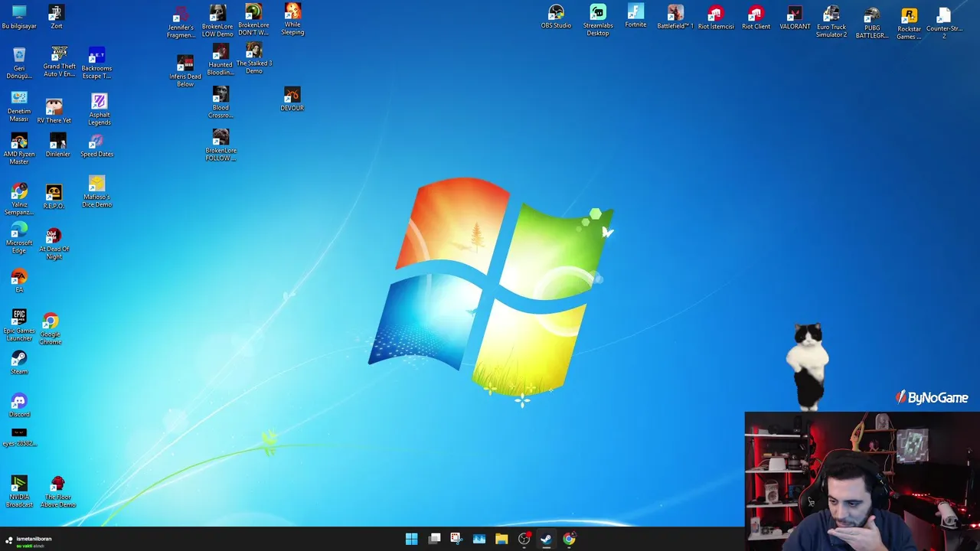Select the Grand Theft Auto V shortcut
This screenshot has width=980, height=551.
(x=59, y=62)
